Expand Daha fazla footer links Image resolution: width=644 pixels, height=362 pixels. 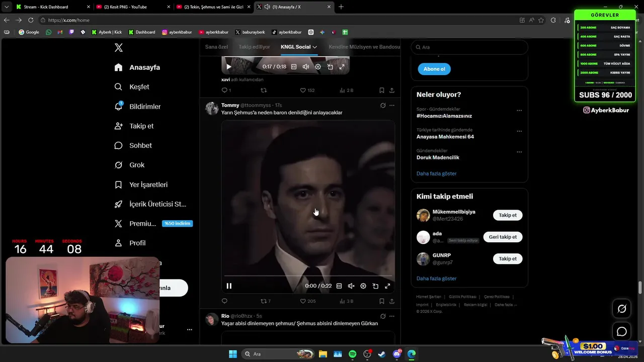point(505,305)
